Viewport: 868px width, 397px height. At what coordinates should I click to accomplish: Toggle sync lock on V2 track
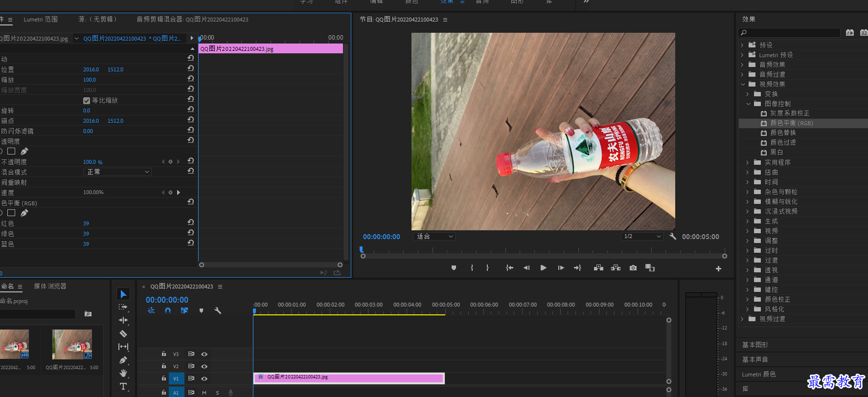pos(191,366)
